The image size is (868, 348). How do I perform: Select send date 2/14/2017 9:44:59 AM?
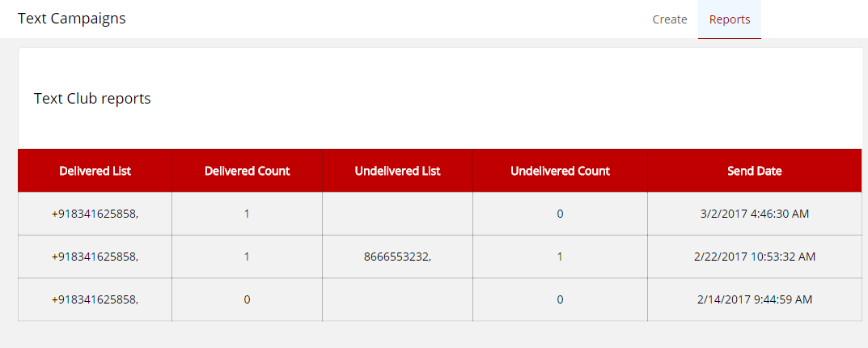754,299
